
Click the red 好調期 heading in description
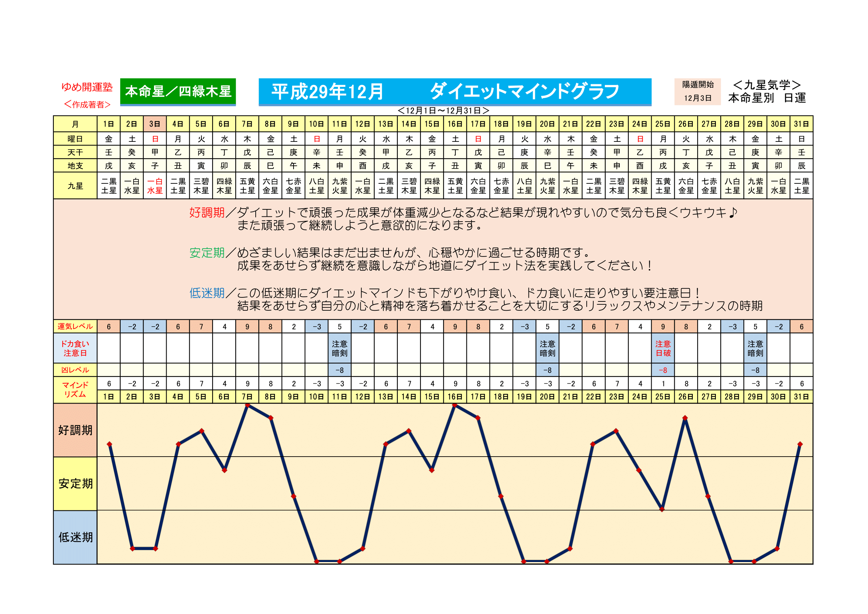[207, 212]
